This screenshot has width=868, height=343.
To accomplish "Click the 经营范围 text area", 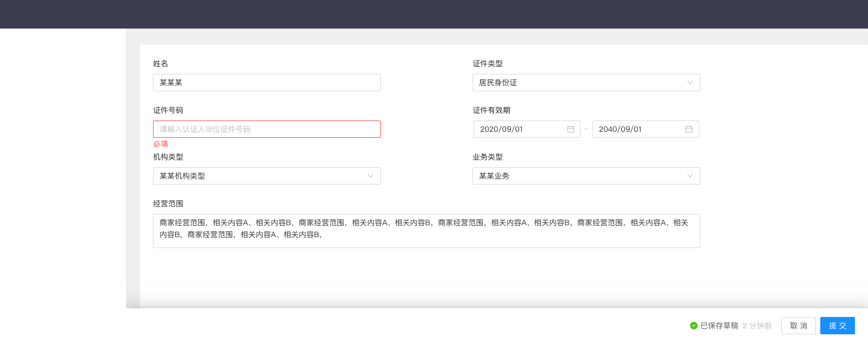I will [426, 231].
